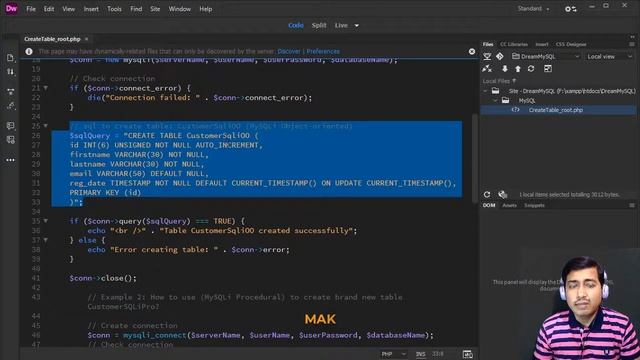This screenshot has height=360, width=640.
Task: Click the Discover link in notification bar
Action: 289,51
